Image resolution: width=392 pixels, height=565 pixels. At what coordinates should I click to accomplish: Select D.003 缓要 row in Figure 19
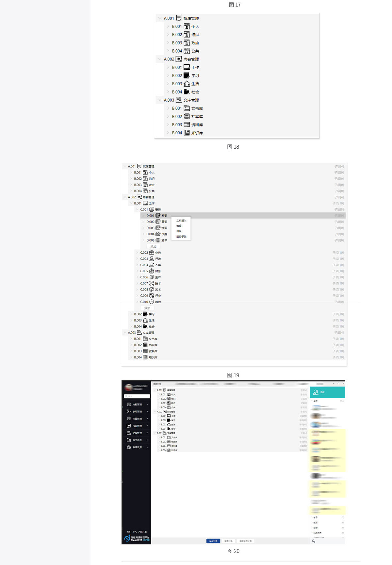(x=243, y=228)
